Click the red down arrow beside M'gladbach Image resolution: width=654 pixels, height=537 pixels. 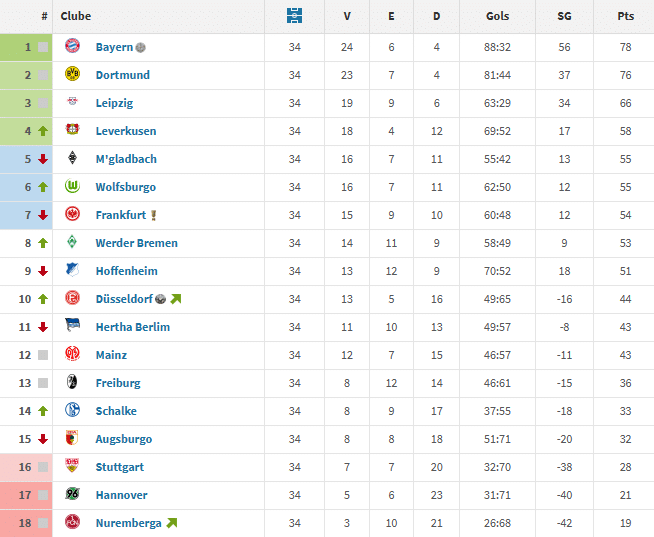coord(43,159)
